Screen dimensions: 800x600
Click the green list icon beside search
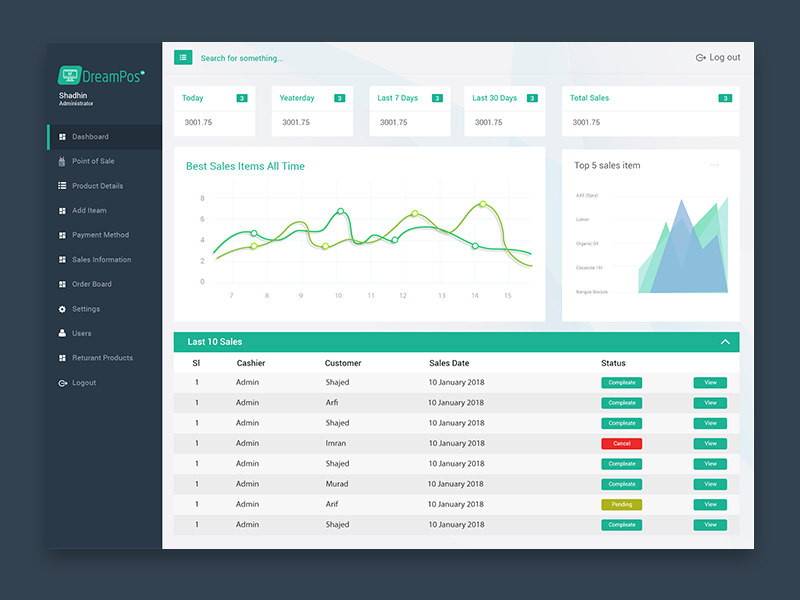coord(182,57)
